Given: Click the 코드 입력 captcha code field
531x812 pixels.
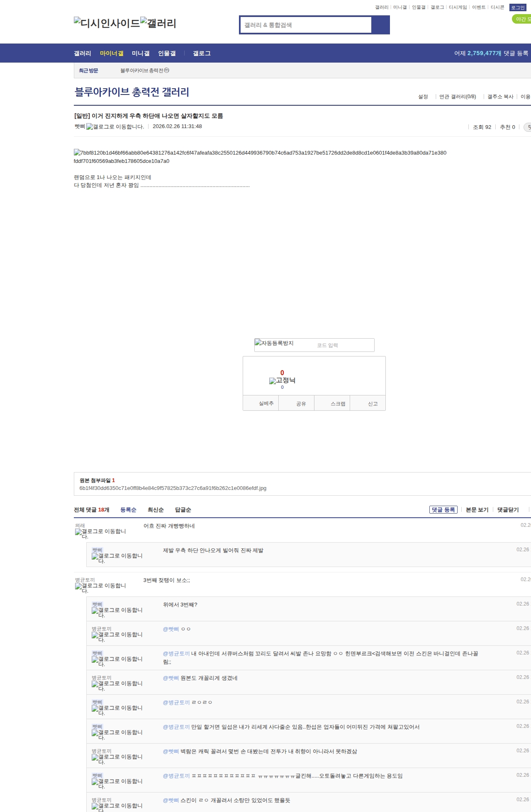Looking at the screenshot, I should coord(344,345).
